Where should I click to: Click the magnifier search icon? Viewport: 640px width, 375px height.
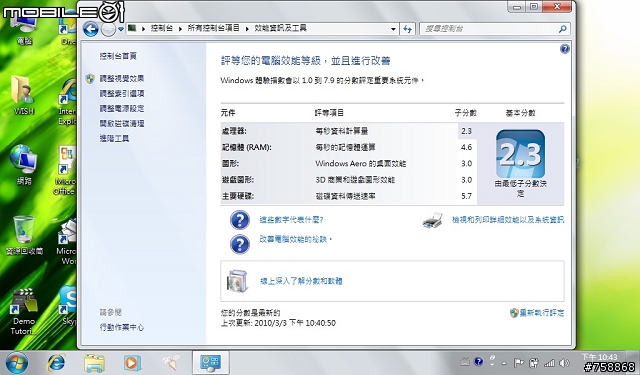click(562, 29)
